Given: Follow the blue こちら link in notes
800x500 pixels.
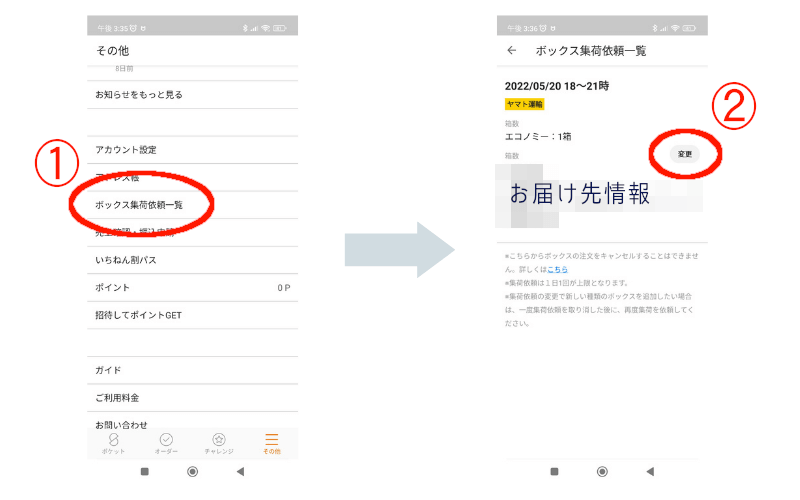Looking at the screenshot, I should coord(558,270).
